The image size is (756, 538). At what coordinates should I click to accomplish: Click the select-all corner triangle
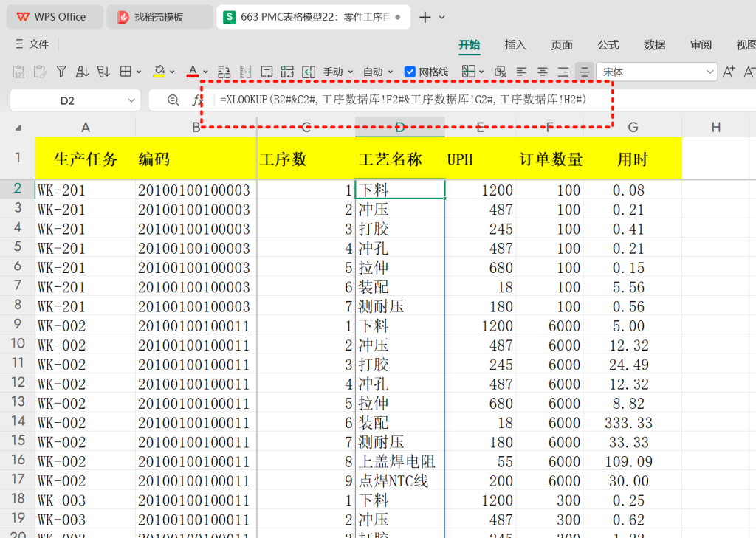(18, 128)
